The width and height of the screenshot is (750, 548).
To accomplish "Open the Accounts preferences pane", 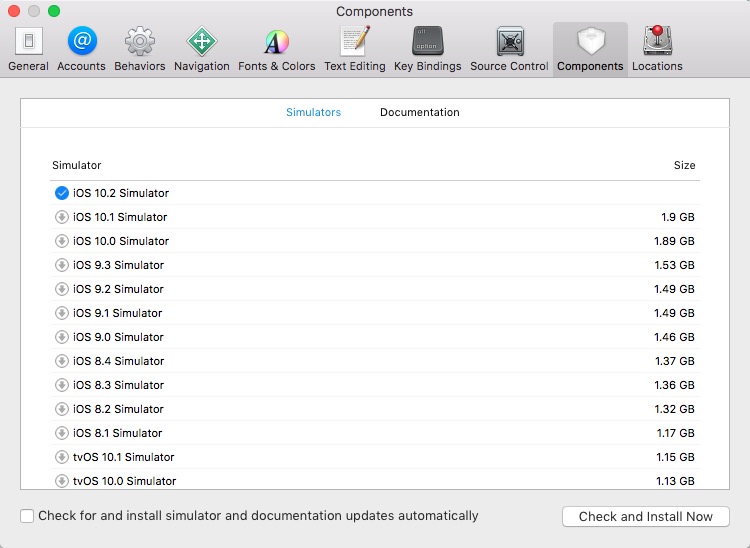I will 81,49.
